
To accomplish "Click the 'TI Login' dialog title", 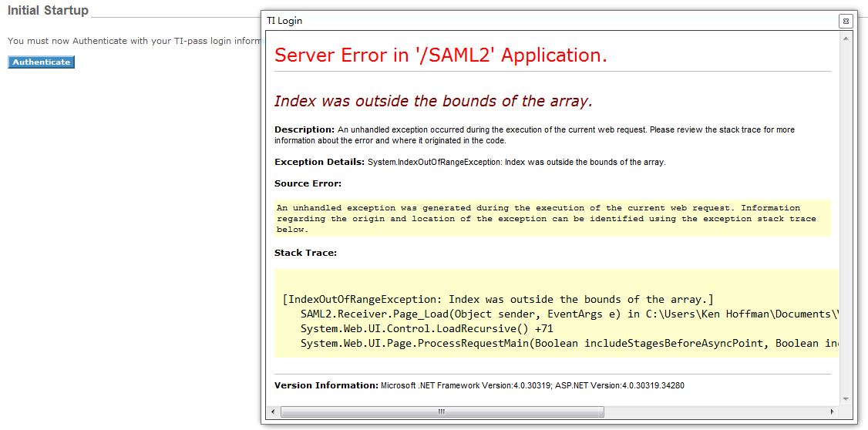I will tap(284, 21).
